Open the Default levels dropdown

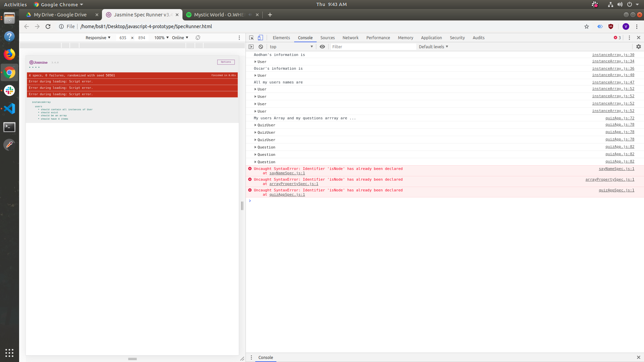[433, 47]
